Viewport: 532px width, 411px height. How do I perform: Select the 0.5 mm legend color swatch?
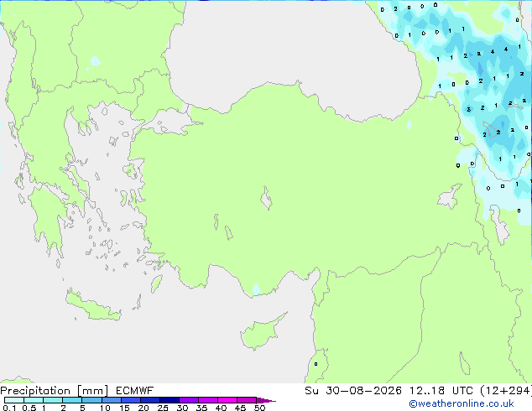pos(34,400)
